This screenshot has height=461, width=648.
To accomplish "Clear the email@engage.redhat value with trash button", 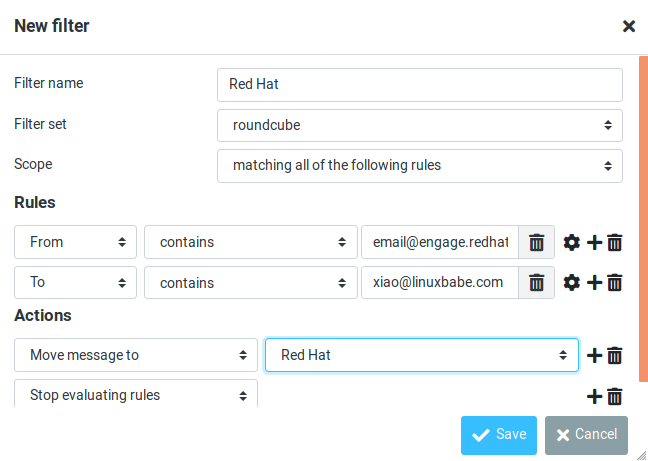I will point(537,242).
